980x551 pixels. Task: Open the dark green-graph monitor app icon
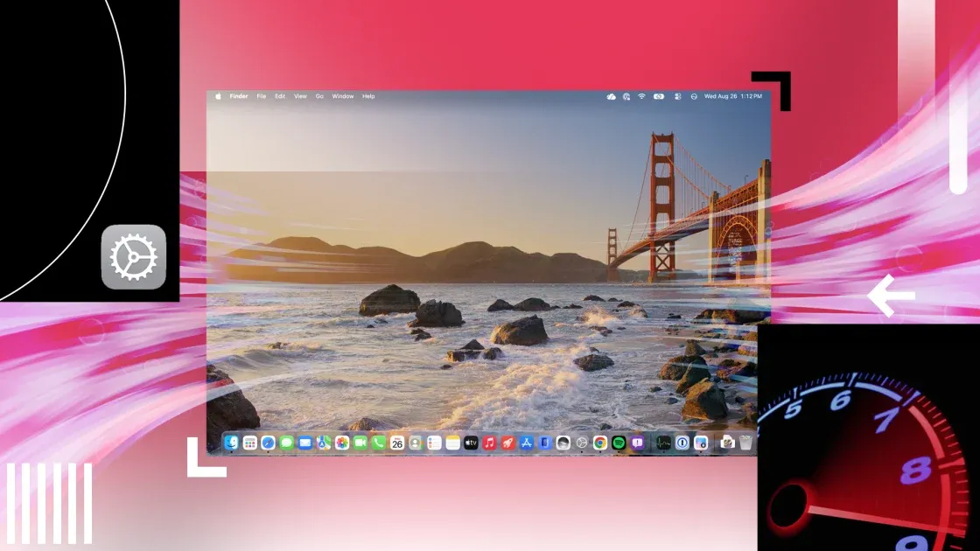pos(664,443)
